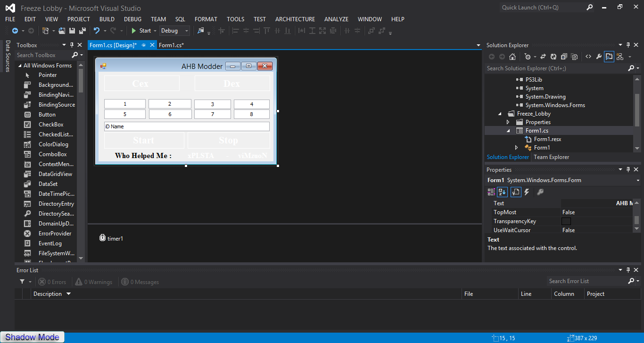Image resolution: width=644 pixels, height=343 pixels.
Task: Click Sync with Active Document icon
Action: coord(543,57)
